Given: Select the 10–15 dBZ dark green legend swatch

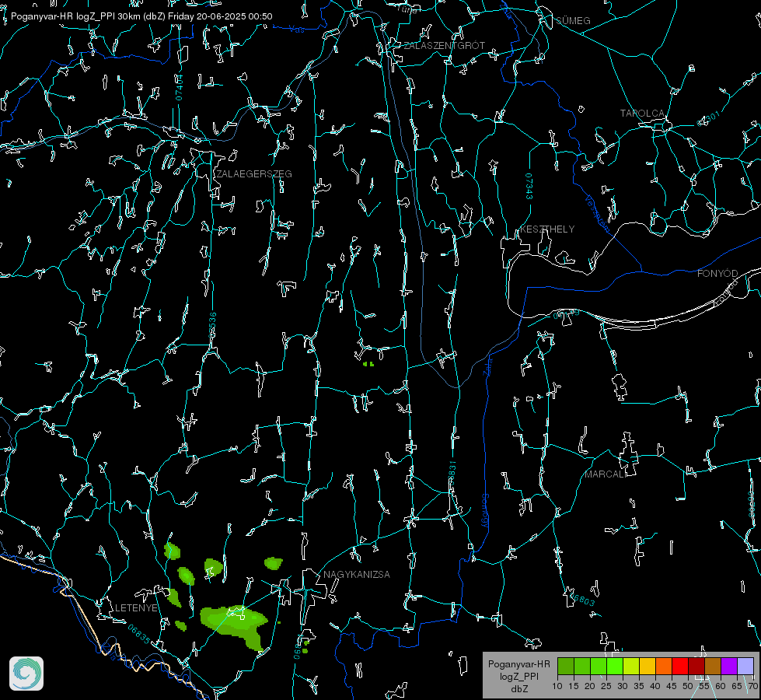Looking at the screenshot, I should pyautogui.click(x=565, y=666).
